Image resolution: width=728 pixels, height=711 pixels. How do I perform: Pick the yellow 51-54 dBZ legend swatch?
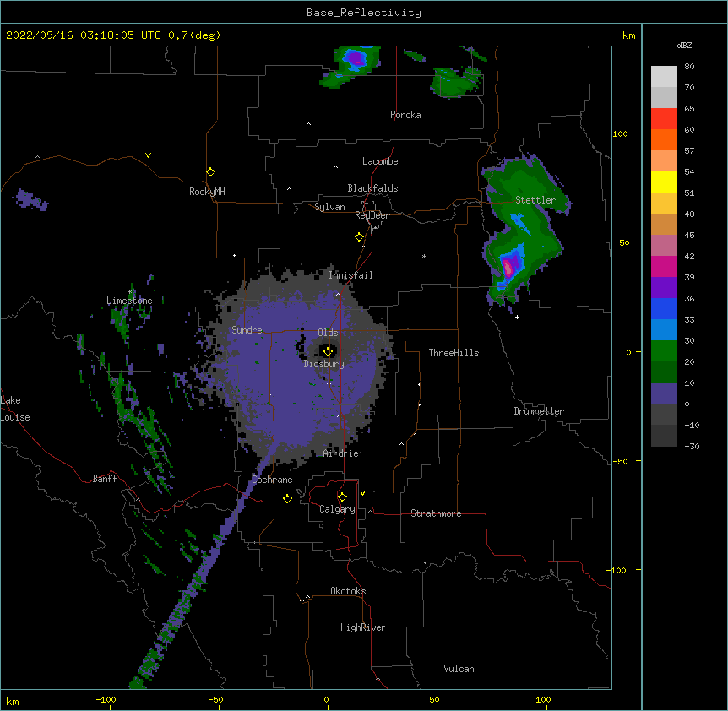tap(664, 182)
